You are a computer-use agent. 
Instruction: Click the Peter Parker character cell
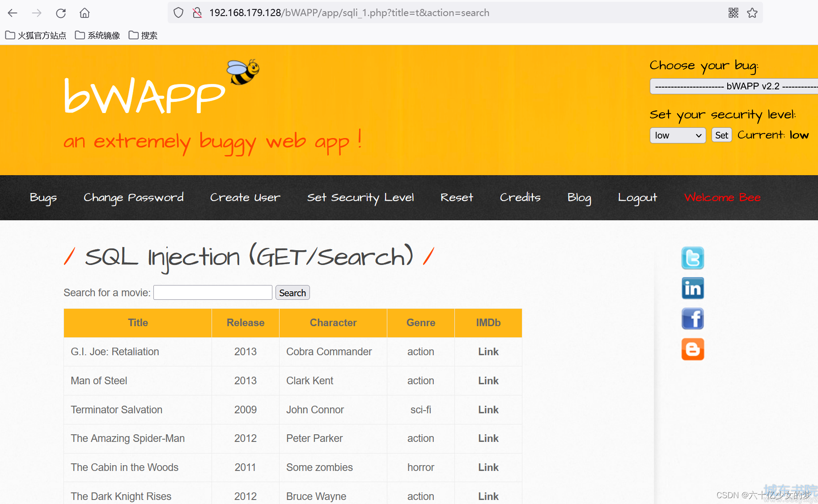click(333, 439)
